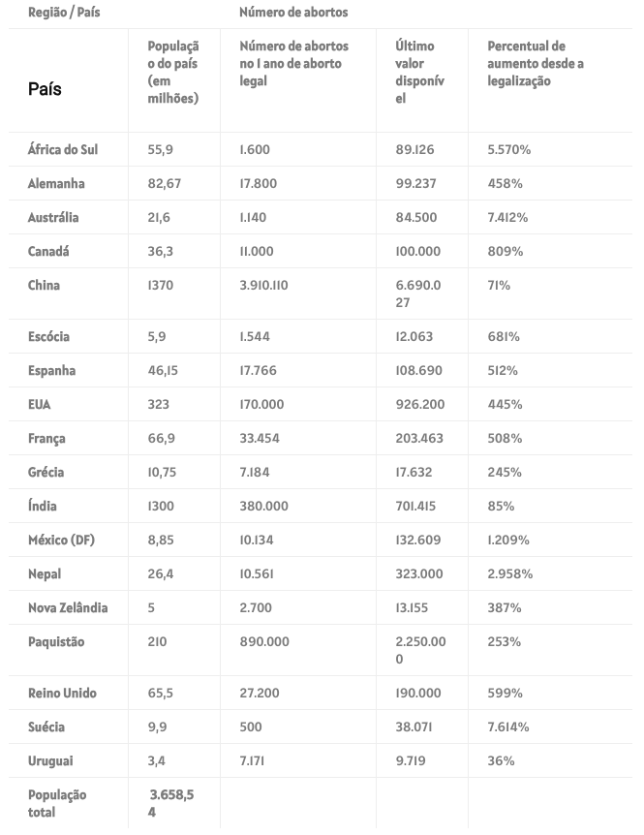The width and height of the screenshot is (644, 835).
Task: Click Suécia's 7.614% percentage cell
Action: tap(508, 727)
